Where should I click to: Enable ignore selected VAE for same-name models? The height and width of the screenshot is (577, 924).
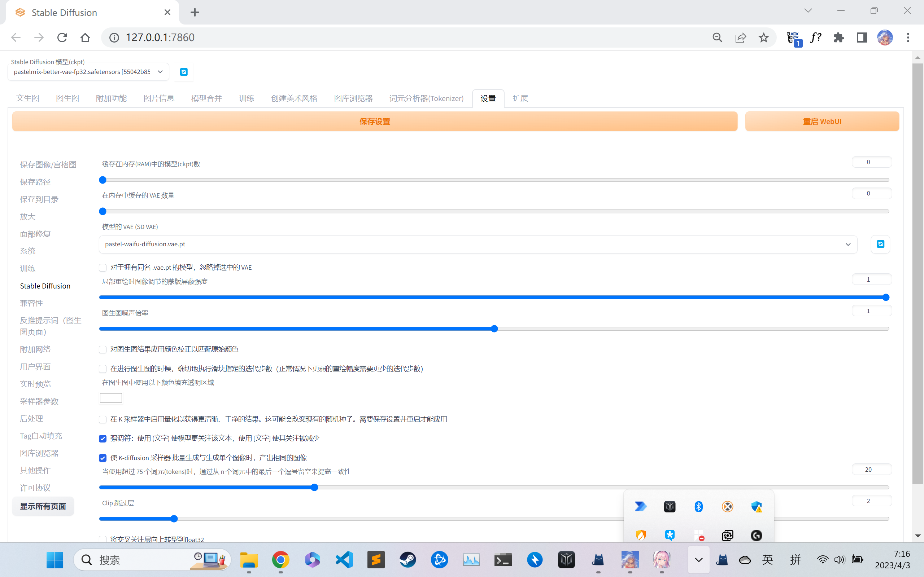[x=103, y=268]
